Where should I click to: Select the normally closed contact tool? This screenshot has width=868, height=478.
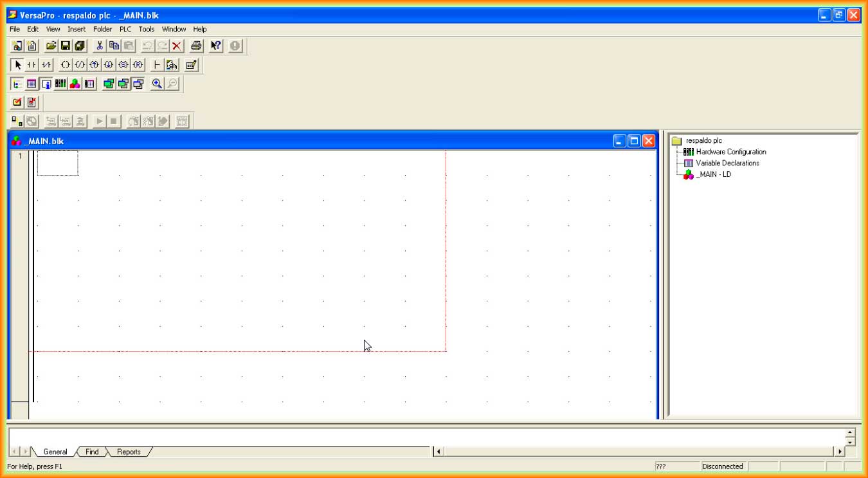tap(46, 65)
